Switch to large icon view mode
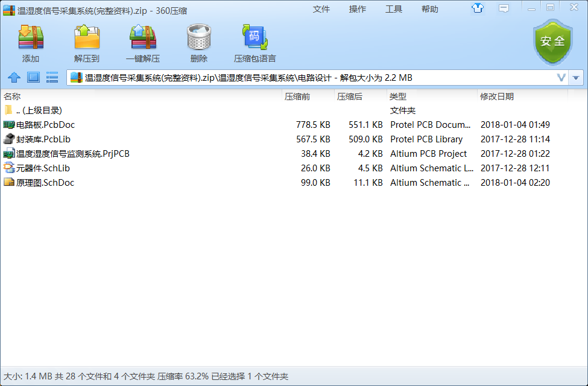 click(x=33, y=78)
